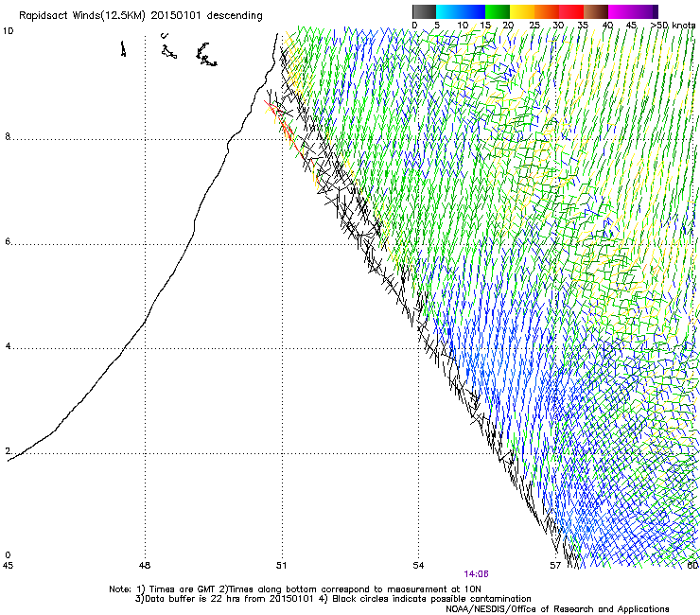The image size is (700, 615).
Task: Click the word 'descending' in title
Action: [235, 16]
